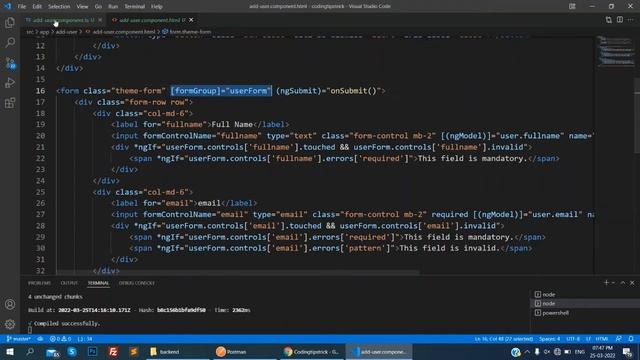Select the add-user.component.html tab

[x=149, y=20]
